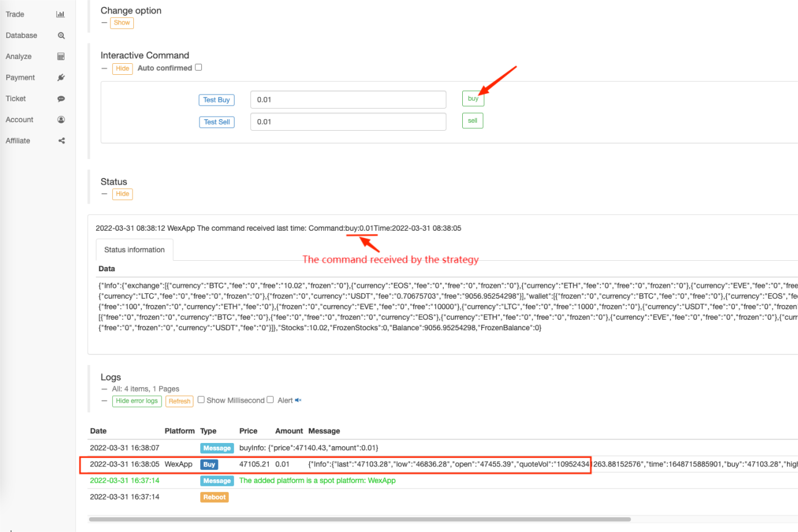Focus the Test Sell amount field

(x=348, y=121)
